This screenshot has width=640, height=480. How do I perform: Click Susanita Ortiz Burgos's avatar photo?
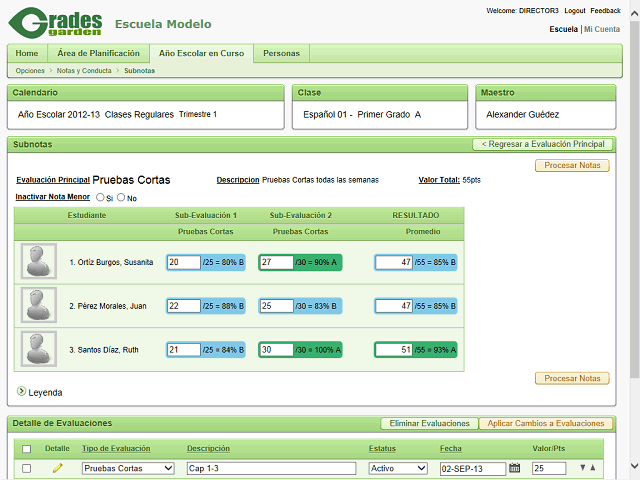(39, 262)
